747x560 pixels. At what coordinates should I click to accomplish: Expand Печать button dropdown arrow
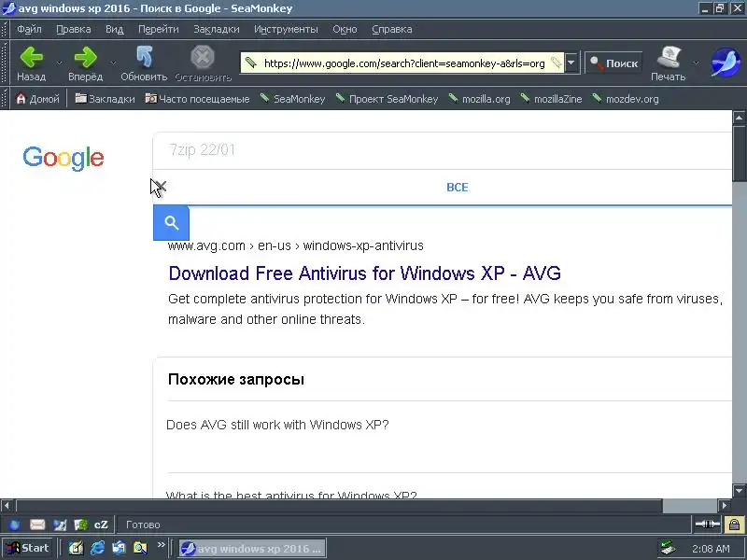[x=696, y=63]
